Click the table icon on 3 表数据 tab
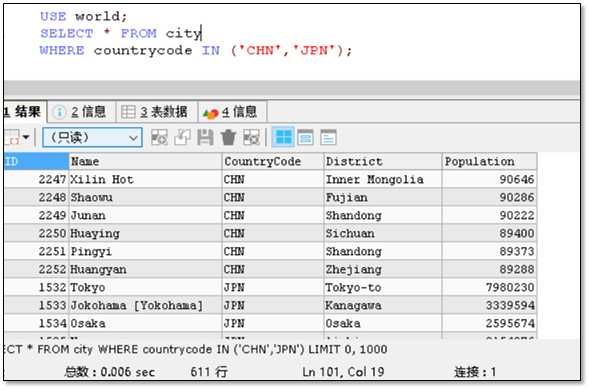This screenshot has height=390, width=590. pyautogui.click(x=128, y=112)
